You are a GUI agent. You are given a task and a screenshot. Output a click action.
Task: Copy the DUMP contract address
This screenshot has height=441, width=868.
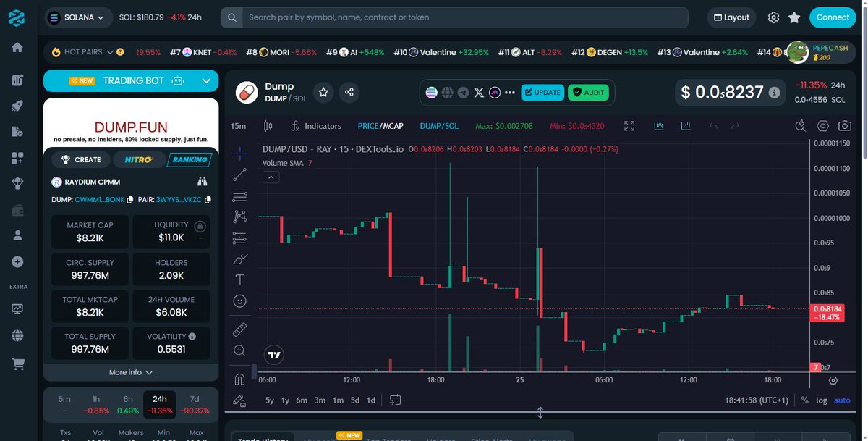[130, 199]
